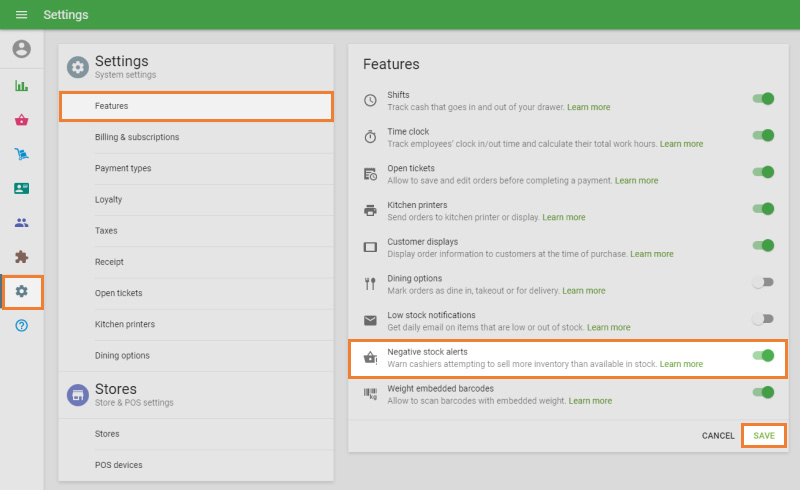The image size is (800, 490).
Task: Open Employees ID card icon in sidebar
Action: tap(21, 188)
